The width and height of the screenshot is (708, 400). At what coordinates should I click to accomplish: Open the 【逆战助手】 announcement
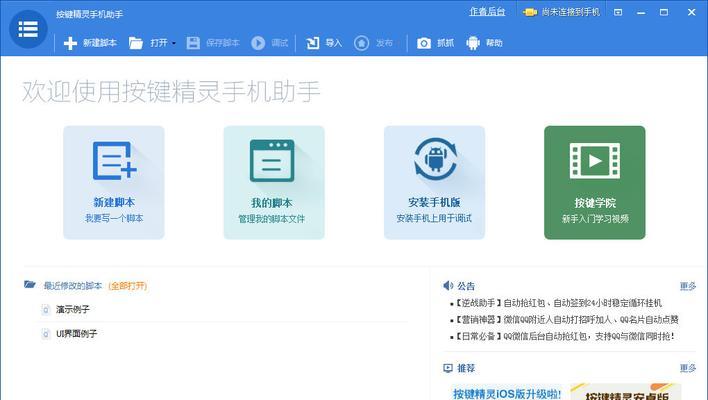(x=558, y=303)
